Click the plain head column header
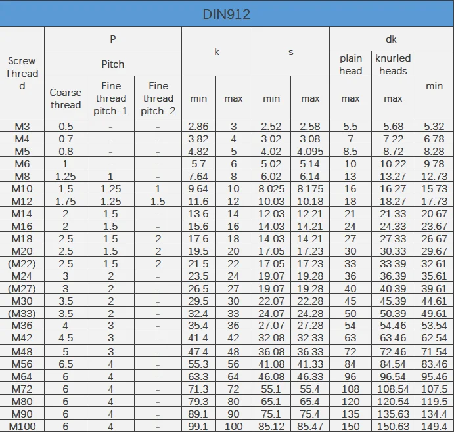 351,64
